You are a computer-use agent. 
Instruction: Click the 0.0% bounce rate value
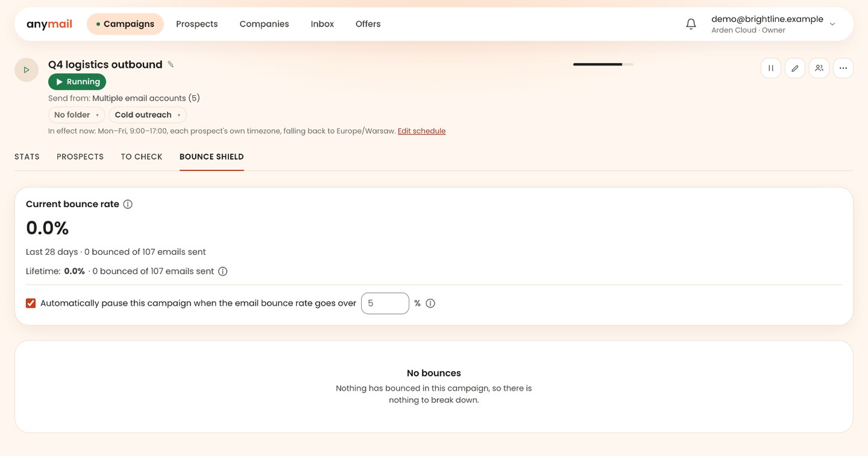pos(48,228)
